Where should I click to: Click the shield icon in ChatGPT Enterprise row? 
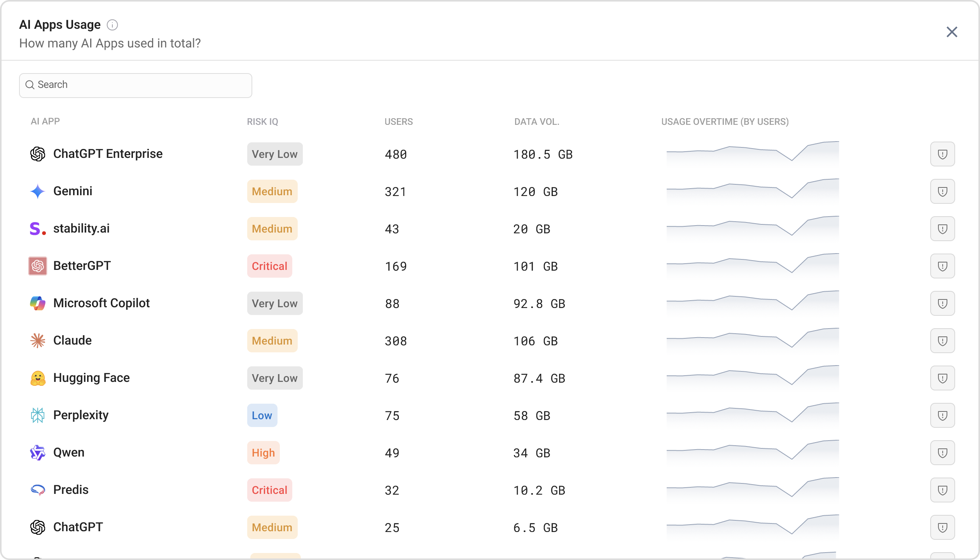942,154
